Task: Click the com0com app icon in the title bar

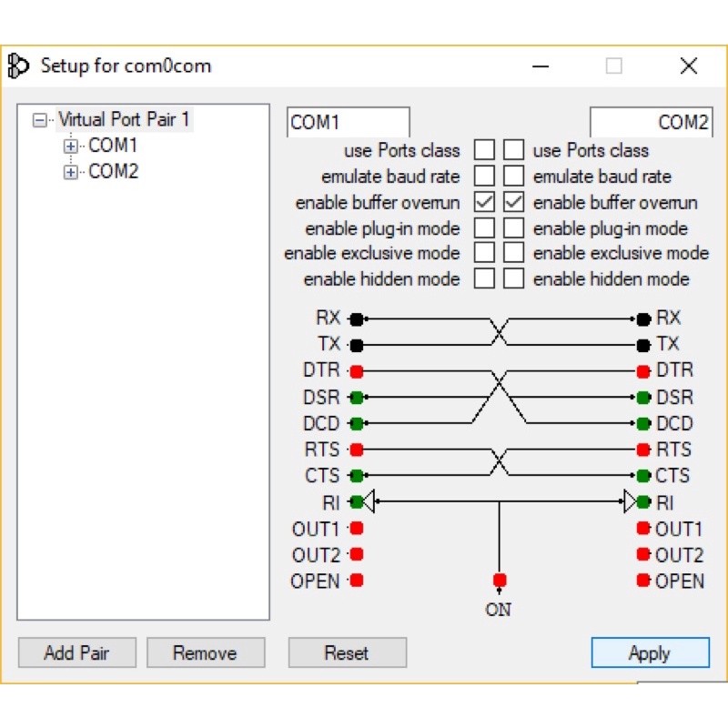Action: (18, 66)
